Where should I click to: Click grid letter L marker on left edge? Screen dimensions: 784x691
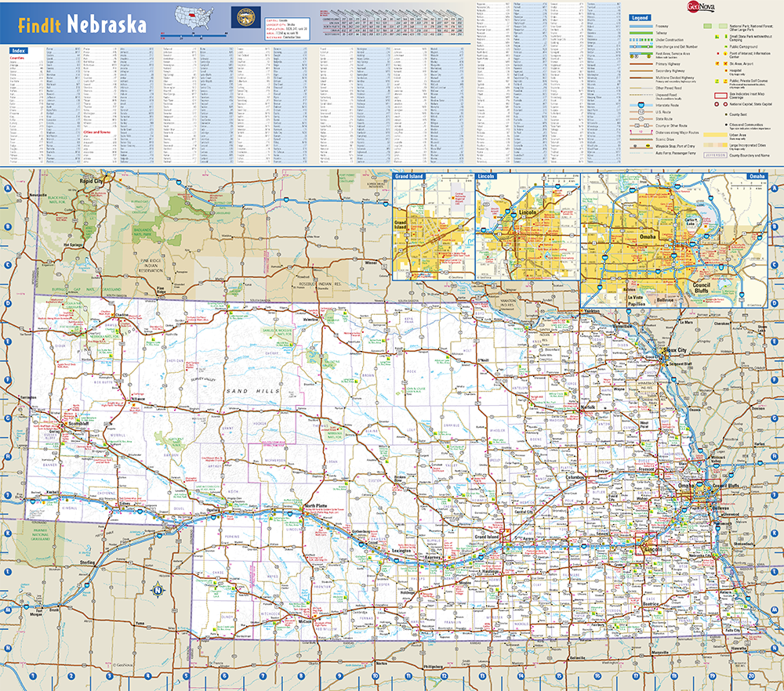click(x=8, y=572)
